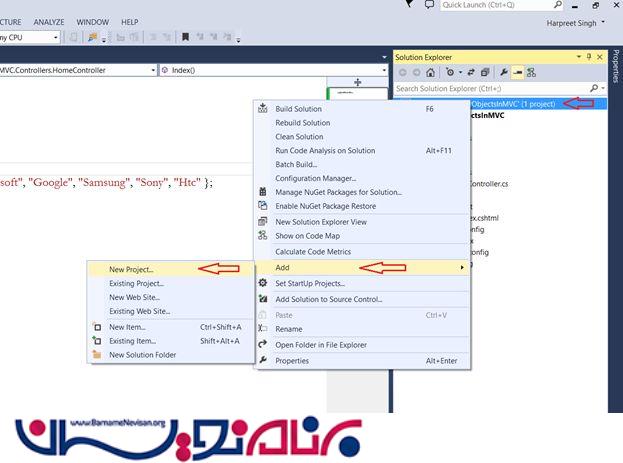623x463 pixels.
Task: Open Solution Explorer window position dropdown
Action: (579, 57)
